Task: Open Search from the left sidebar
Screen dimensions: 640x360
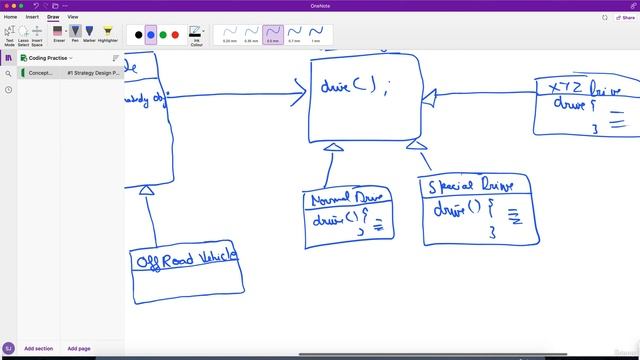Action: [x=8, y=74]
